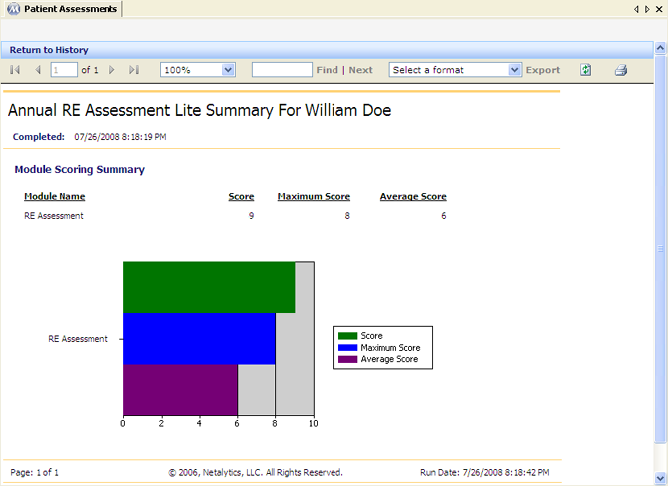
Task: Click the Export button
Action: pyautogui.click(x=543, y=70)
